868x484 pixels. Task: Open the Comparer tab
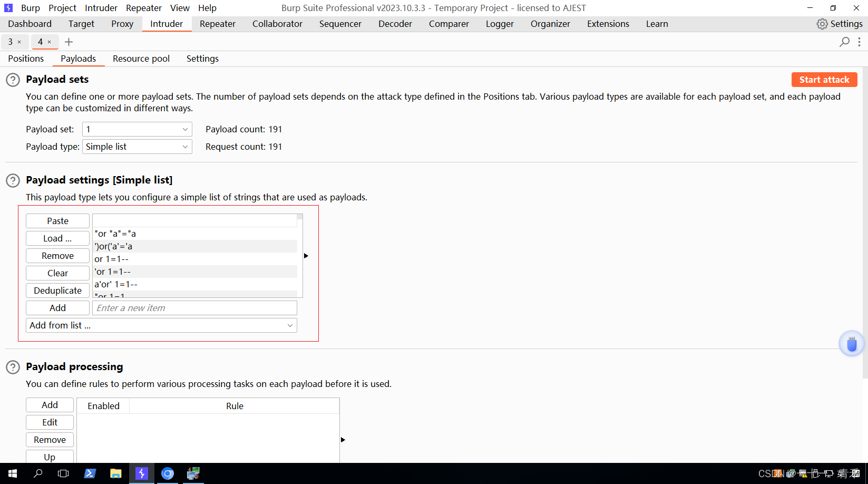(x=449, y=24)
